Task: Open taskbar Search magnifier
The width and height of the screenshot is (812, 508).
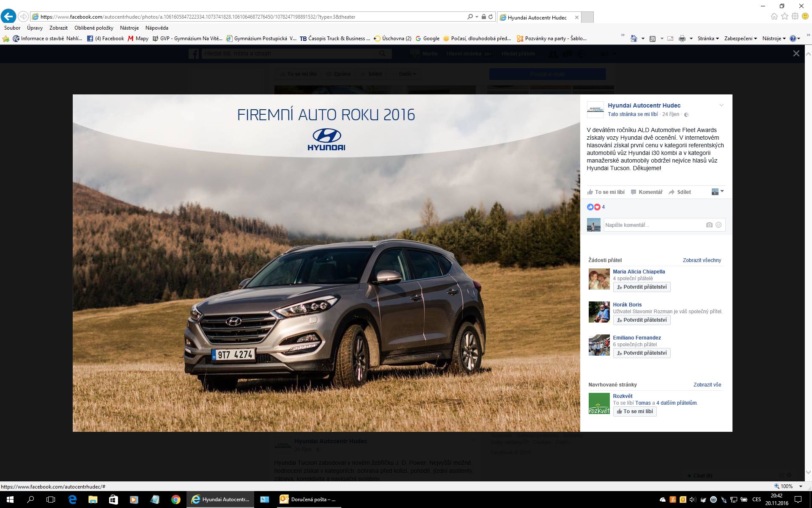Action: pos(30,500)
